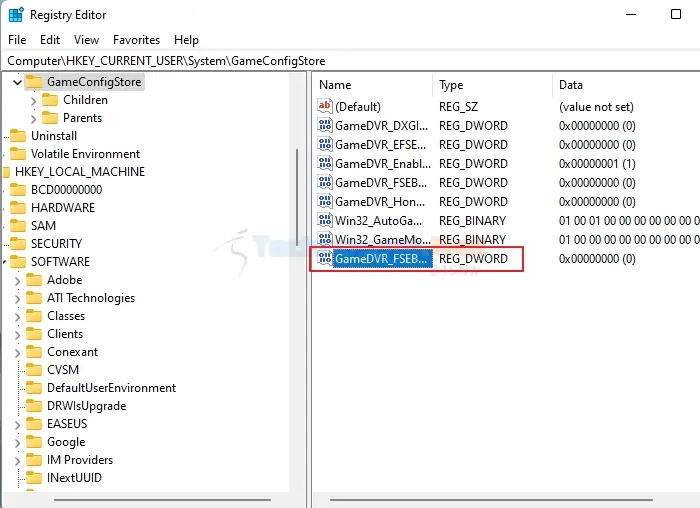Click the SAM folder icon
This screenshot has width=700, height=508.
click(18, 225)
